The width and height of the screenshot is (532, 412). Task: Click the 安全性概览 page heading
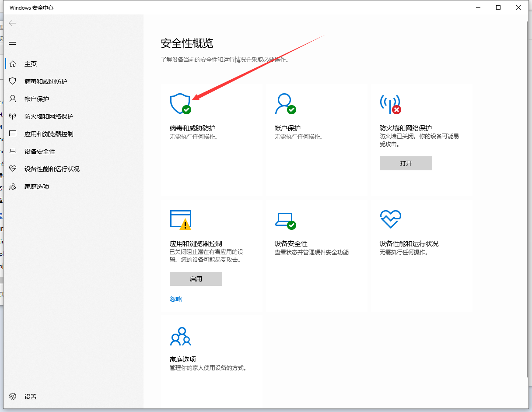(187, 43)
